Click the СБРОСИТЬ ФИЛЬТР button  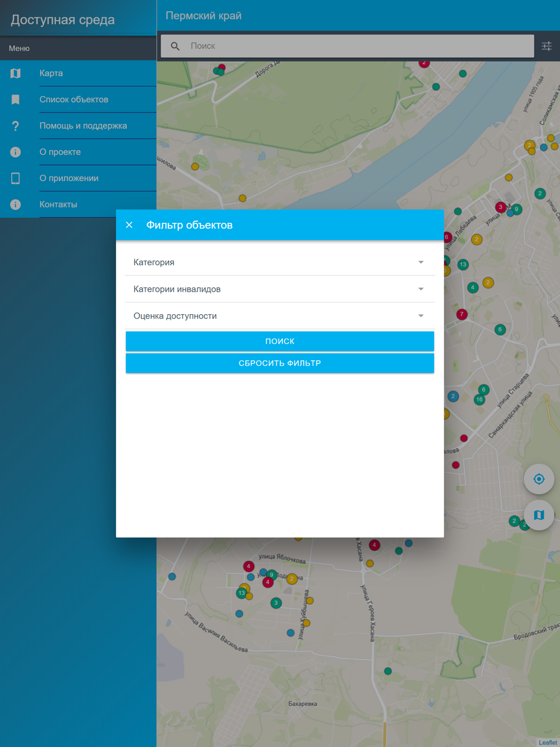[x=280, y=363]
